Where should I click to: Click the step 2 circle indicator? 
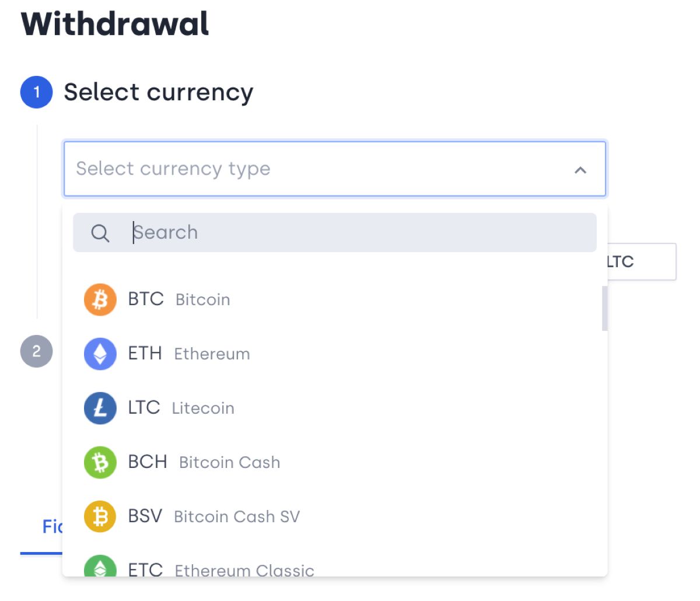click(x=36, y=351)
